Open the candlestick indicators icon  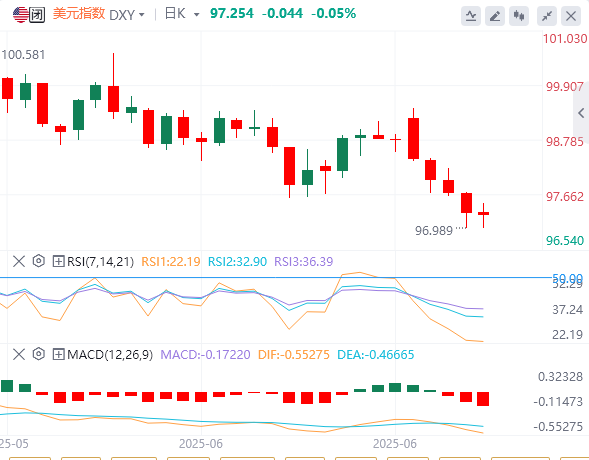pos(519,16)
